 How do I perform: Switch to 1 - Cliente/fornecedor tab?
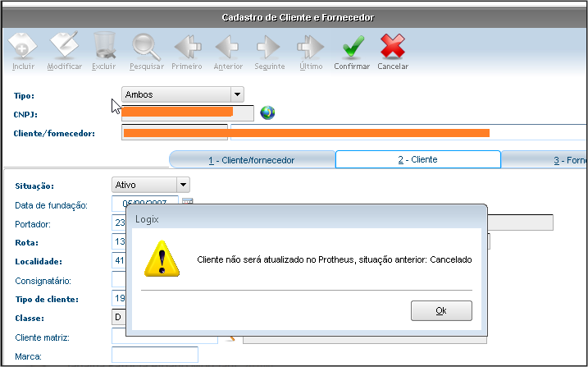pyautogui.click(x=252, y=160)
